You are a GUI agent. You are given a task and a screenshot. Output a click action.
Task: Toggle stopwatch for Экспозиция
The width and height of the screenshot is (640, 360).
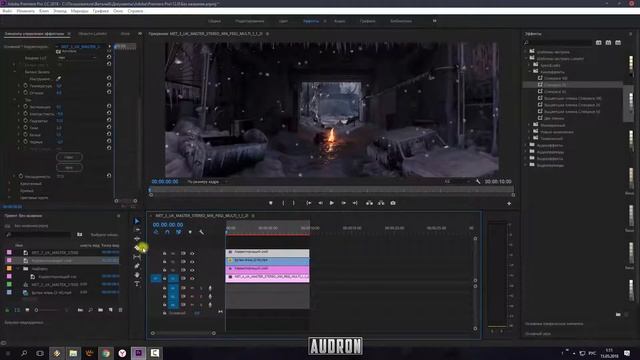pyautogui.click(x=25, y=107)
